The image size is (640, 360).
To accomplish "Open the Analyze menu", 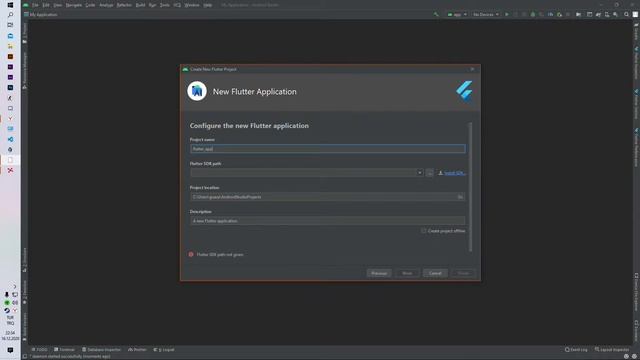I will (106, 5).
